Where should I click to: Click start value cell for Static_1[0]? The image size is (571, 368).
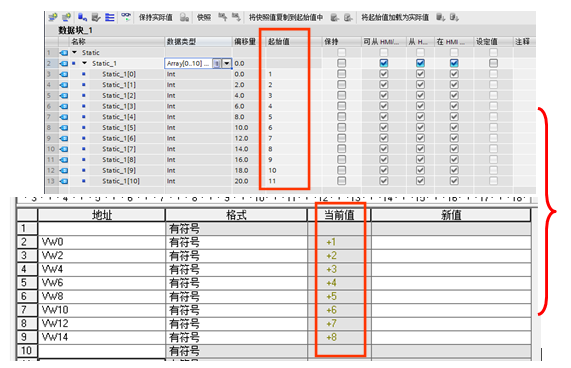(294, 74)
